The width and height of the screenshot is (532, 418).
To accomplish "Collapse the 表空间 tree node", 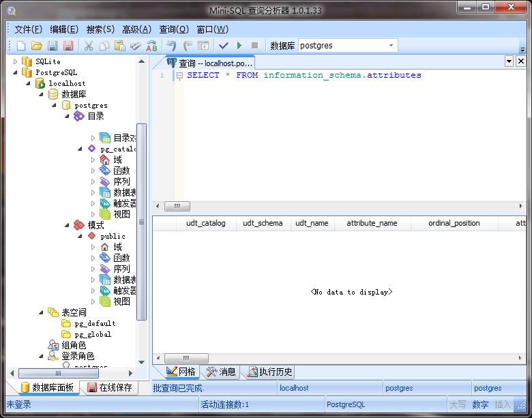I will point(42,312).
